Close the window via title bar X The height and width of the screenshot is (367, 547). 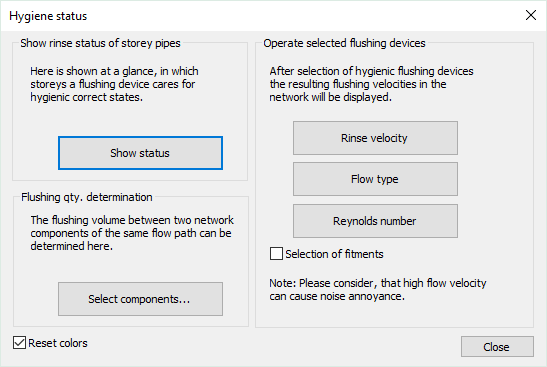[x=531, y=15]
